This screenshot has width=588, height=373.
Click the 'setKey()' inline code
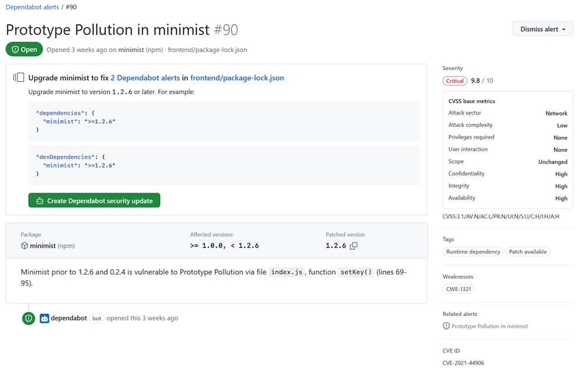(356, 272)
